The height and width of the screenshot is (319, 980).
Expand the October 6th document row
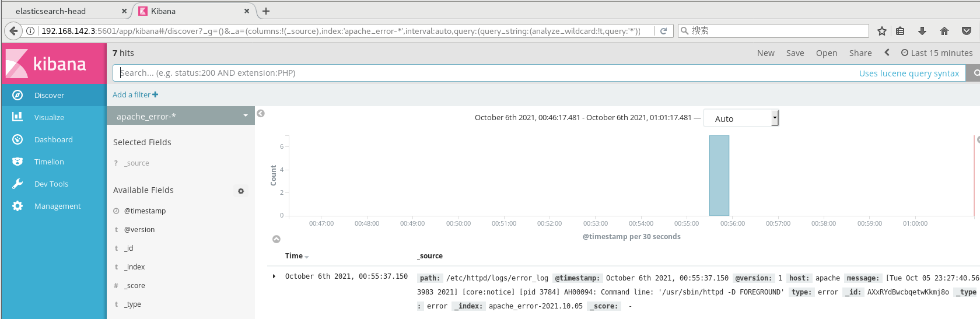pyautogui.click(x=274, y=276)
